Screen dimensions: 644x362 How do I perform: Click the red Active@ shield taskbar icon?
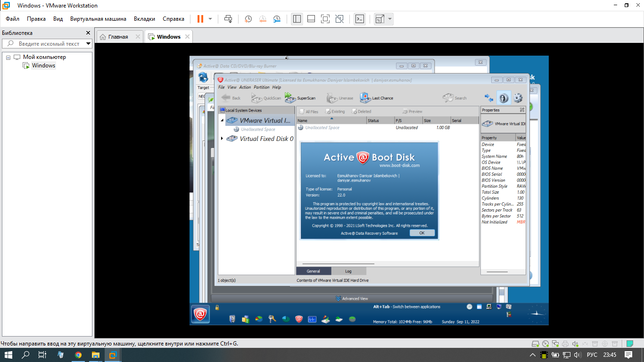click(x=299, y=319)
